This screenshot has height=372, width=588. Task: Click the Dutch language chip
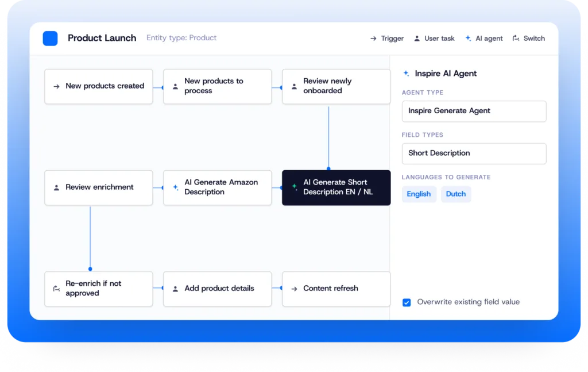(x=456, y=194)
